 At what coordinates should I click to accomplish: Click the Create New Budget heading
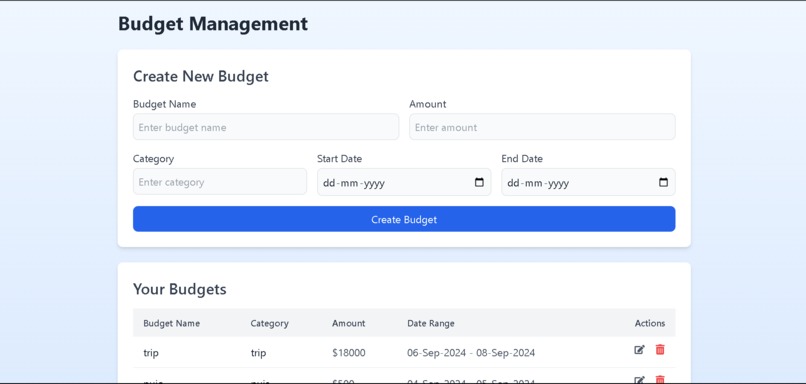tap(201, 77)
